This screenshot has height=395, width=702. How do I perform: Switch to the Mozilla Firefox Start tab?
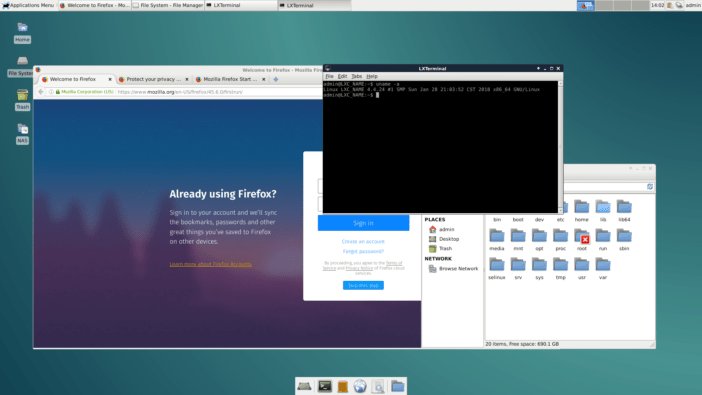click(x=230, y=79)
